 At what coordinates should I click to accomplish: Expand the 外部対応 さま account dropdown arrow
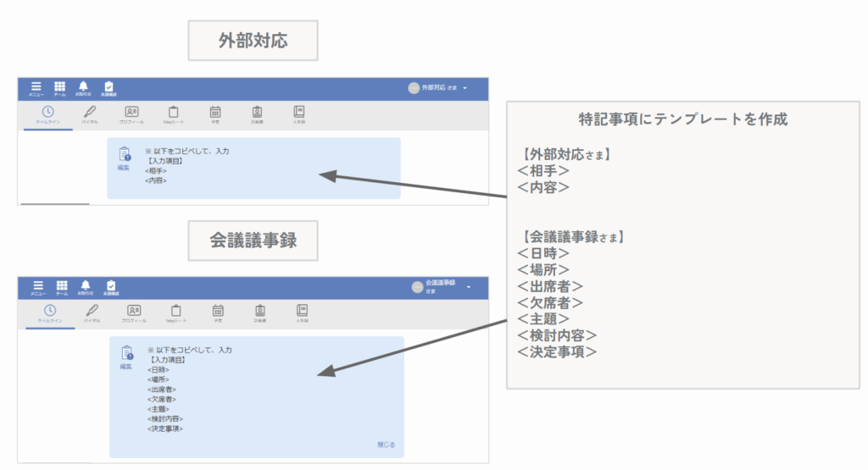(465, 88)
